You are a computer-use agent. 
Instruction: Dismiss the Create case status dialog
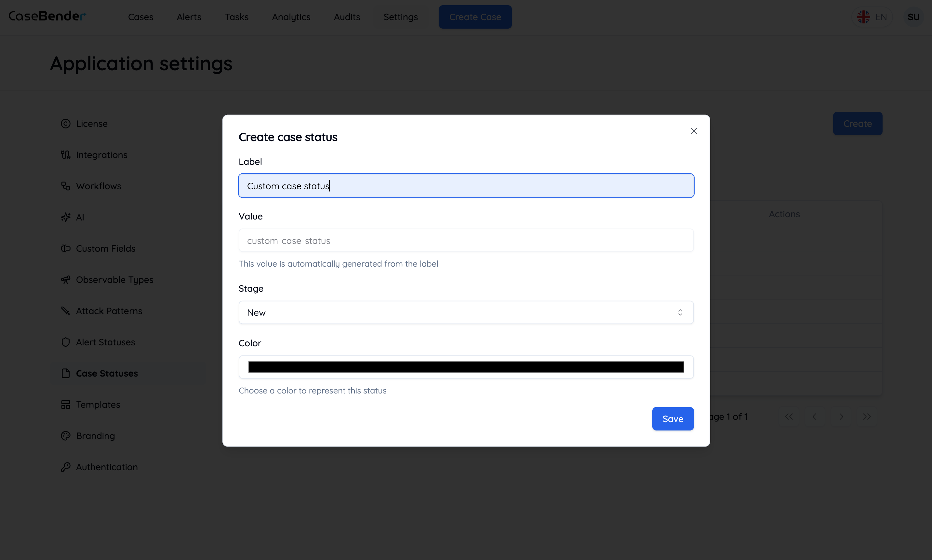click(x=694, y=130)
